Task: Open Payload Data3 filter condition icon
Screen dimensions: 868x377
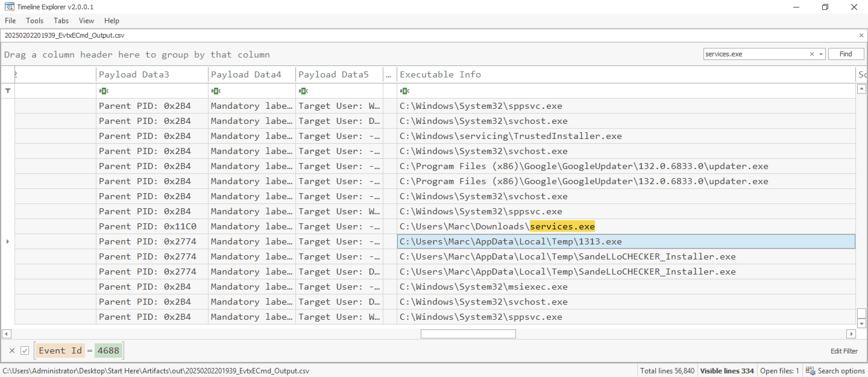Action: (104, 91)
